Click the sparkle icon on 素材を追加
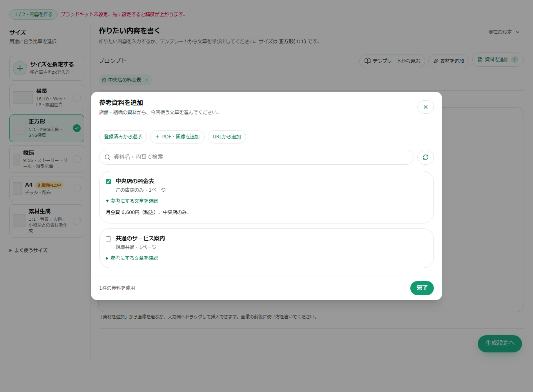 point(436,61)
